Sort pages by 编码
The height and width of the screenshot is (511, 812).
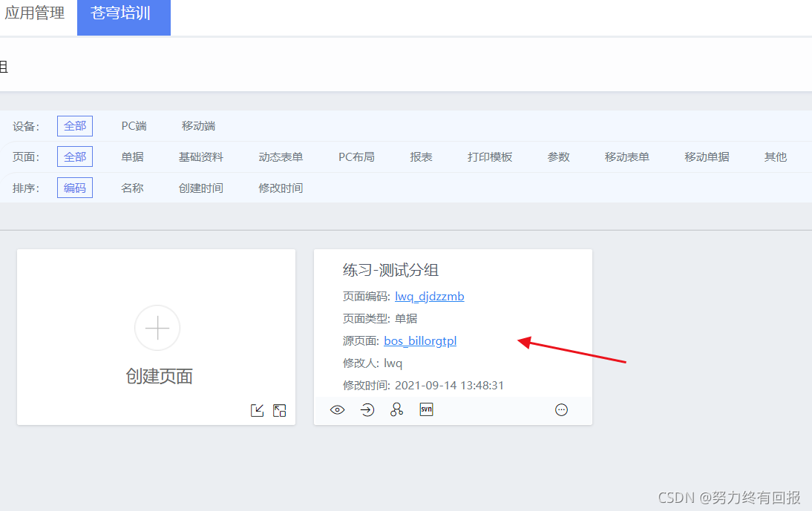click(75, 188)
